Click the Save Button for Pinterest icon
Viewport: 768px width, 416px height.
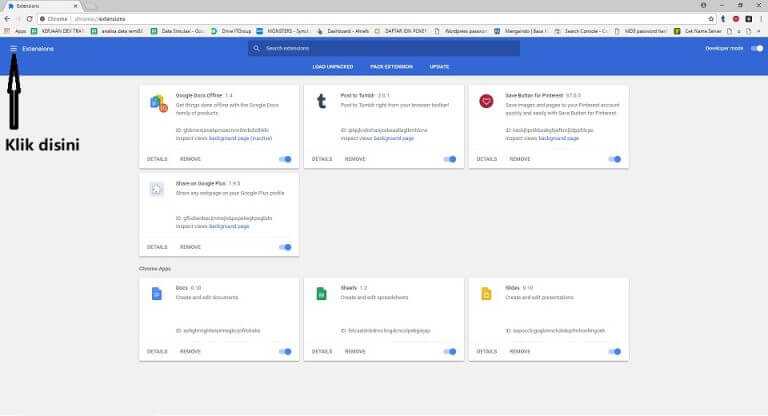tap(486, 101)
